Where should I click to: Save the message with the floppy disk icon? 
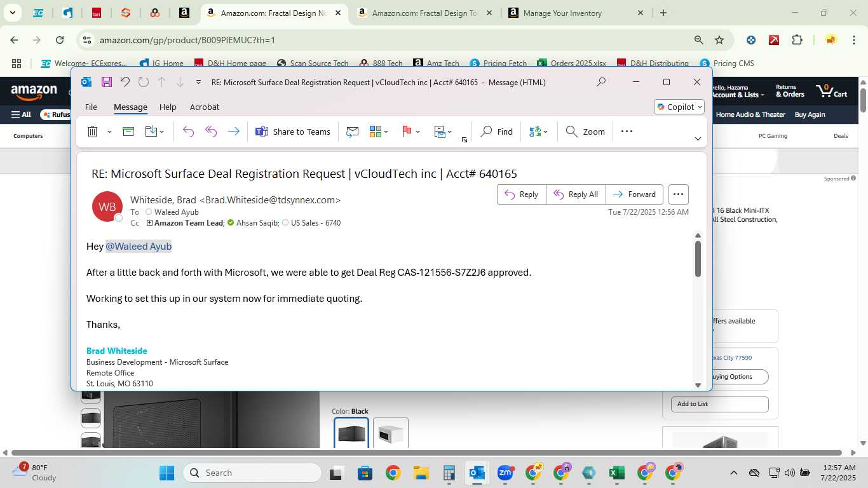tap(107, 82)
